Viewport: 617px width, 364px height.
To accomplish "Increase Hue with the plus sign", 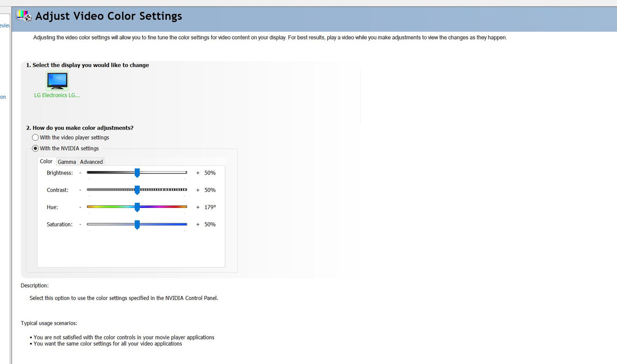I will [x=198, y=207].
